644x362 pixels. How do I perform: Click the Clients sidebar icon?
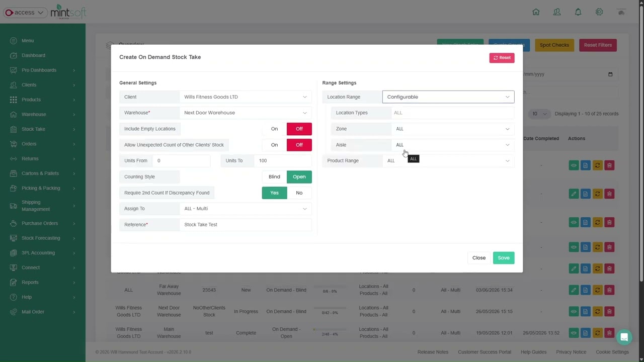tap(13, 85)
